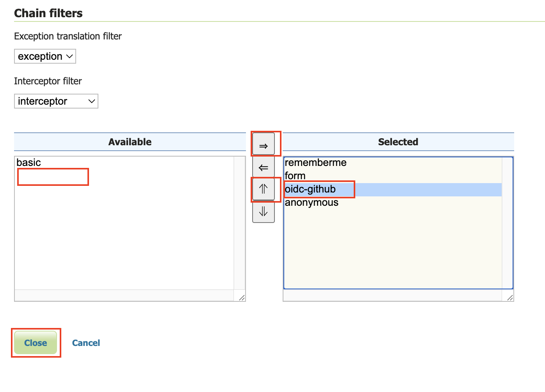This screenshot has width=545, height=392.
Task: Click the Cancel link
Action: pos(86,343)
